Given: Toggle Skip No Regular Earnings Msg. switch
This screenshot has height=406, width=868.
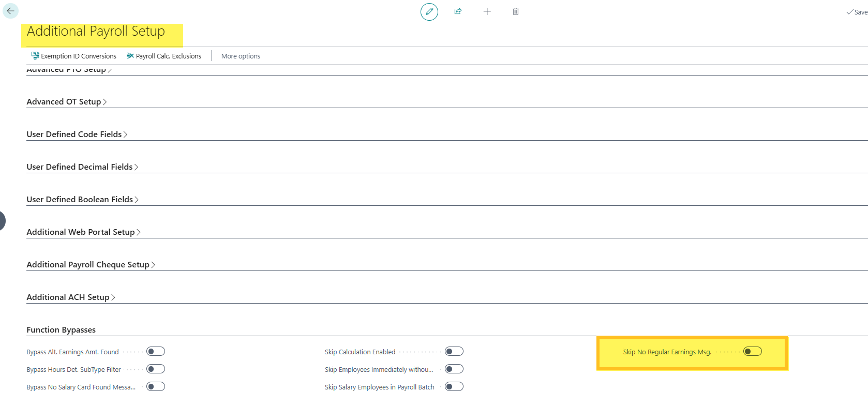Looking at the screenshot, I should point(752,352).
